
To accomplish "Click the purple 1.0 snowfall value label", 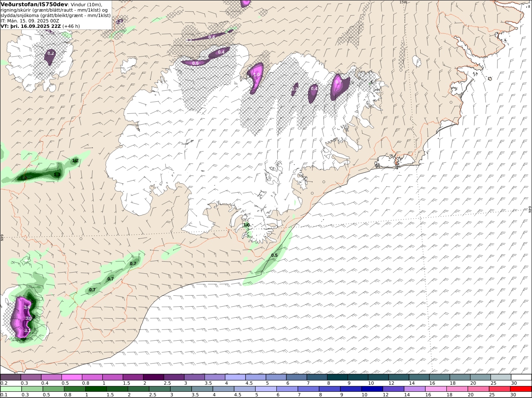I will pos(256,74).
